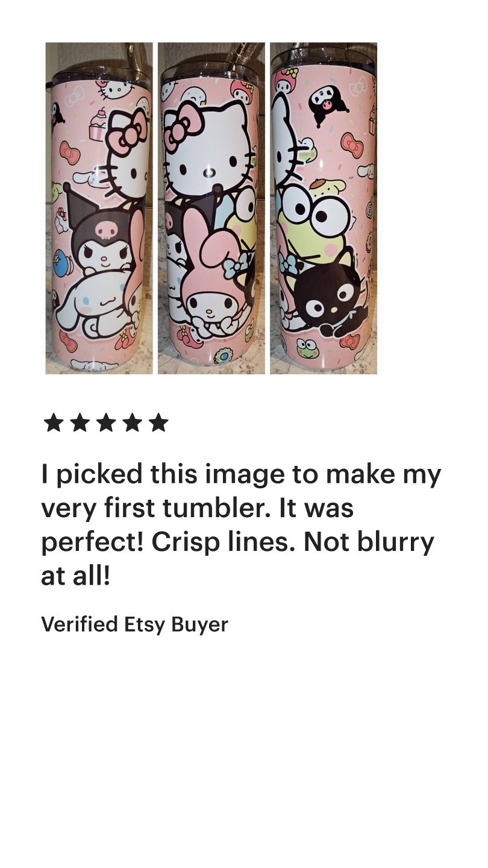
Task: Click the fifth rating star
Action: 159,423
